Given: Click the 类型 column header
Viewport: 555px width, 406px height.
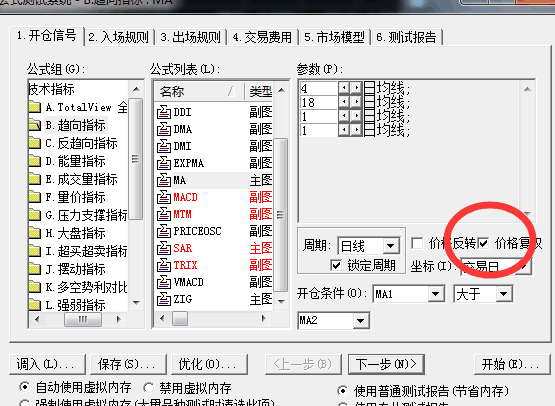Looking at the screenshot, I should coord(260,91).
